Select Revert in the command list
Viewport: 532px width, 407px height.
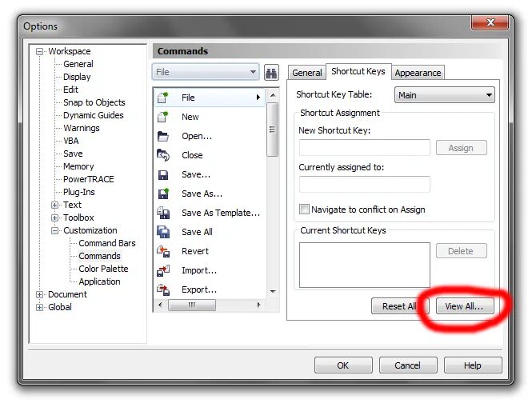coord(210,251)
